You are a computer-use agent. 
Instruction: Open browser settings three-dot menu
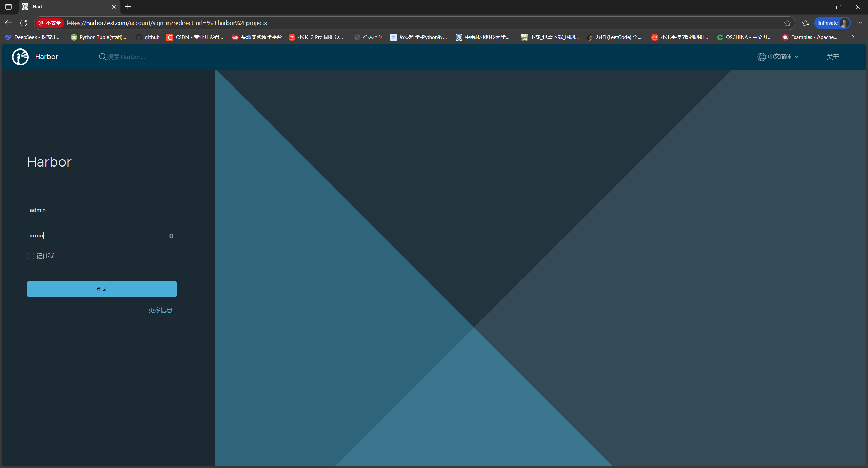click(859, 23)
